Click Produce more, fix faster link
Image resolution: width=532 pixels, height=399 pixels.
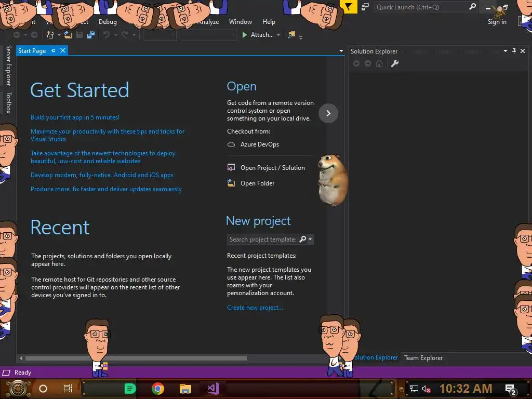pyautogui.click(x=106, y=189)
